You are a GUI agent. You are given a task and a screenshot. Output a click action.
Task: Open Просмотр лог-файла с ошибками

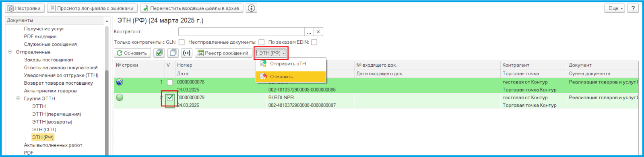(92, 8)
